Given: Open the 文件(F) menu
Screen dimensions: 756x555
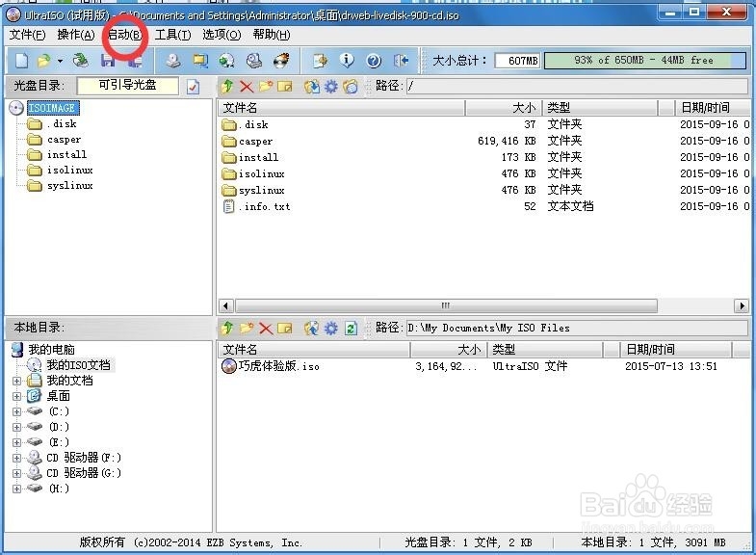Looking at the screenshot, I should pyautogui.click(x=28, y=35).
